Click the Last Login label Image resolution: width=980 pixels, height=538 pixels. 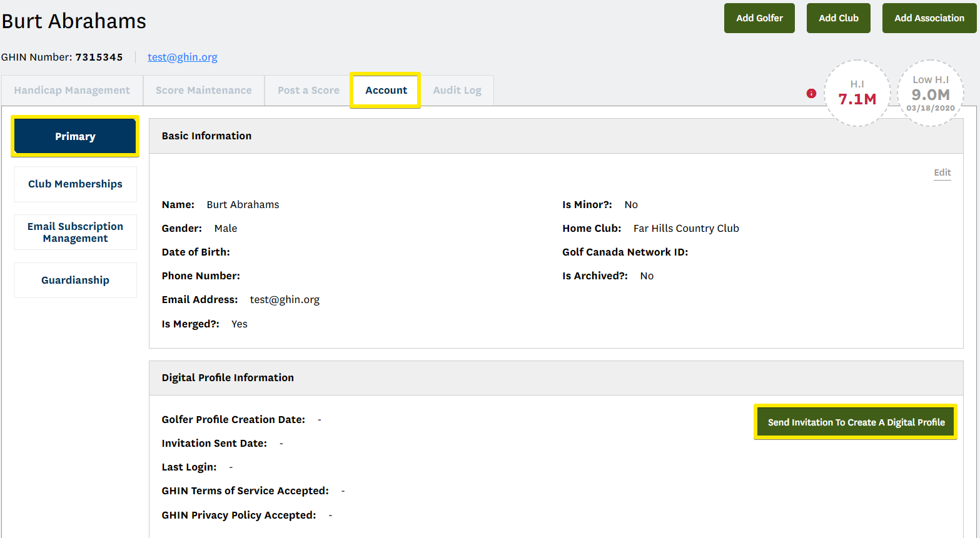[189, 467]
